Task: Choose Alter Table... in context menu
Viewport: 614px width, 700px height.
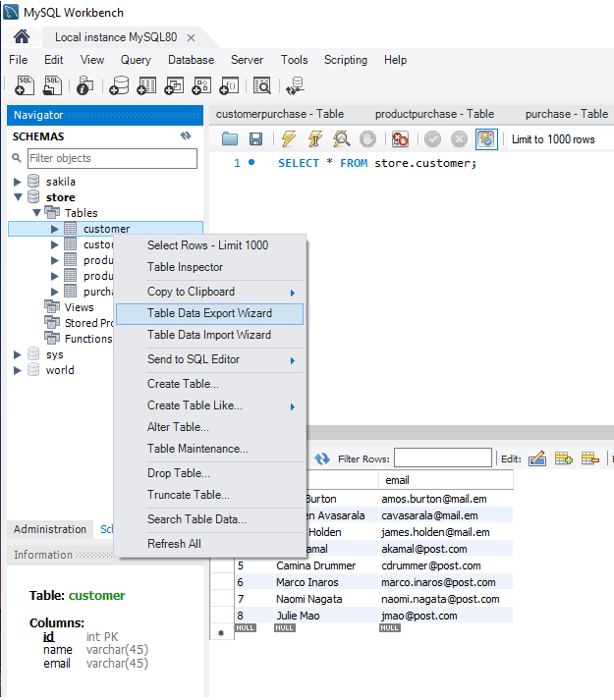Action: pos(209,427)
